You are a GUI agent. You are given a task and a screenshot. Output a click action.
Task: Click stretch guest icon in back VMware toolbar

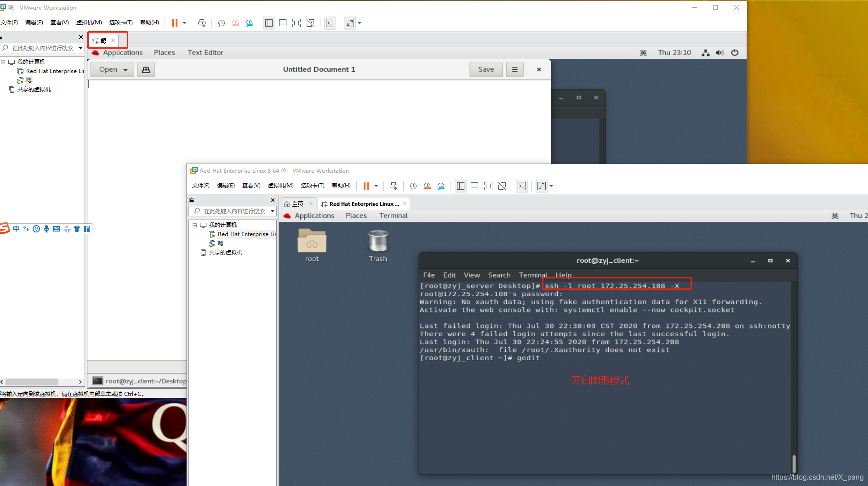pos(350,23)
